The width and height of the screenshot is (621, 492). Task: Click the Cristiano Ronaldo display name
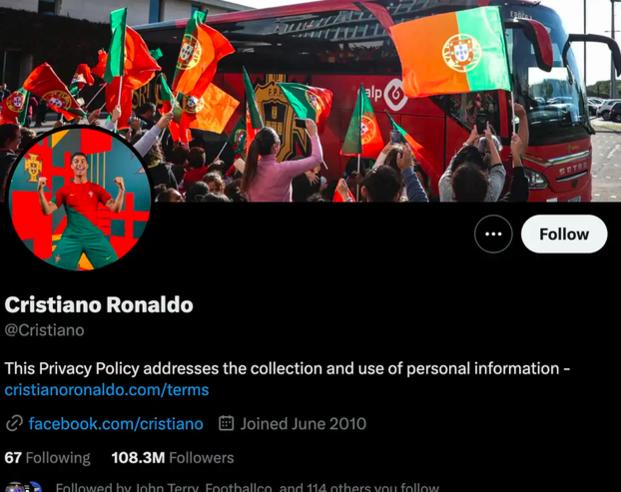pos(99,305)
